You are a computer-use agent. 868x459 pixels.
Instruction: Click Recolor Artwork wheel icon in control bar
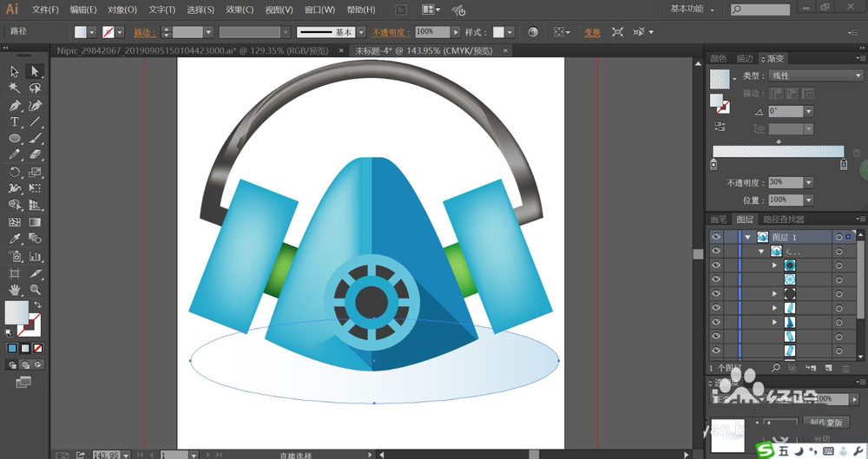point(533,32)
